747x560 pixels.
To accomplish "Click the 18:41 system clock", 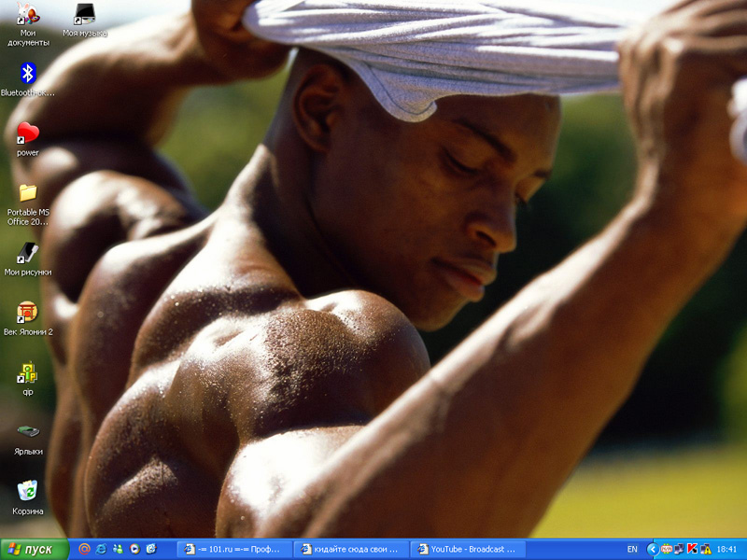I will point(726,550).
